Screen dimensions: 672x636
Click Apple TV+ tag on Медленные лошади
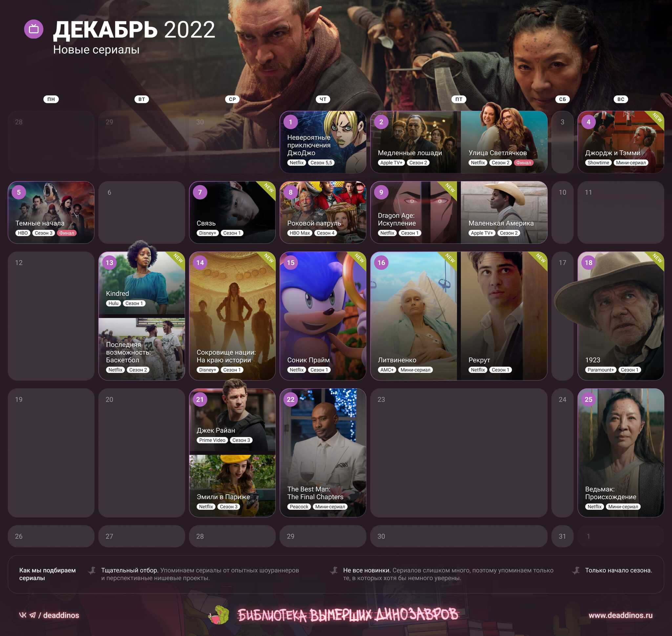[x=391, y=163]
